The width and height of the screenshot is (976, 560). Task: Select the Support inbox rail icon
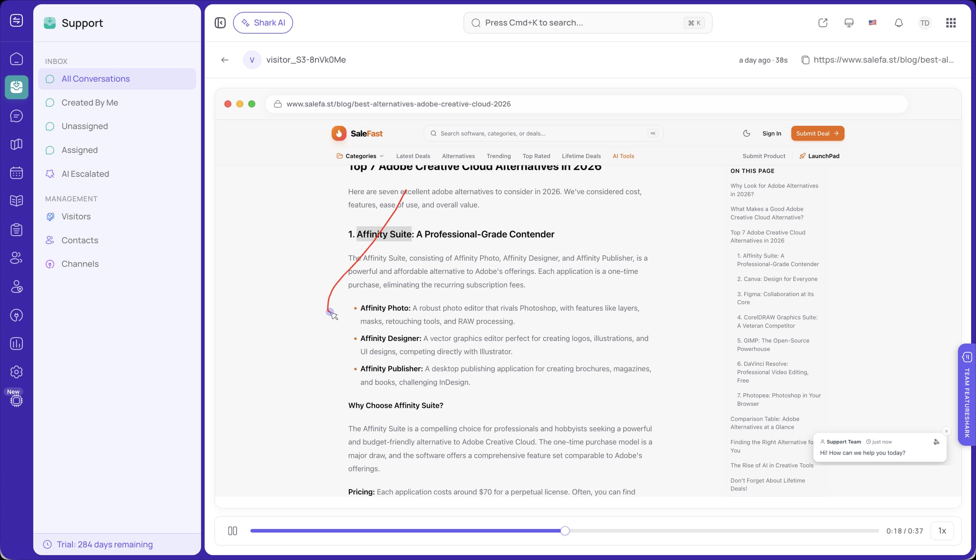(16, 87)
